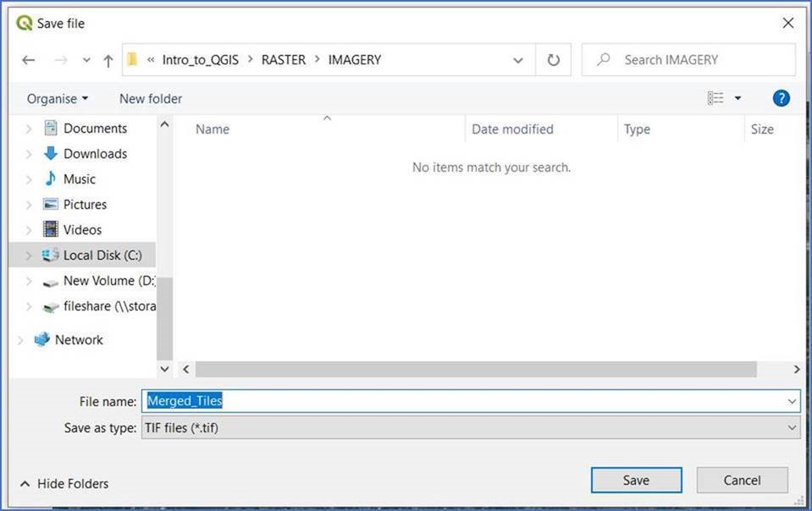
Task: Change view layout icon
Action: pos(715,98)
